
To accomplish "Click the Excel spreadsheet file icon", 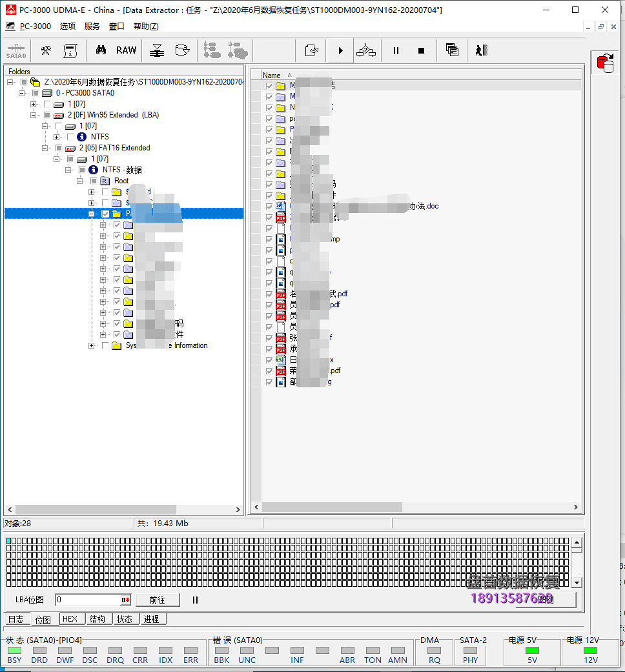I will pyautogui.click(x=280, y=360).
